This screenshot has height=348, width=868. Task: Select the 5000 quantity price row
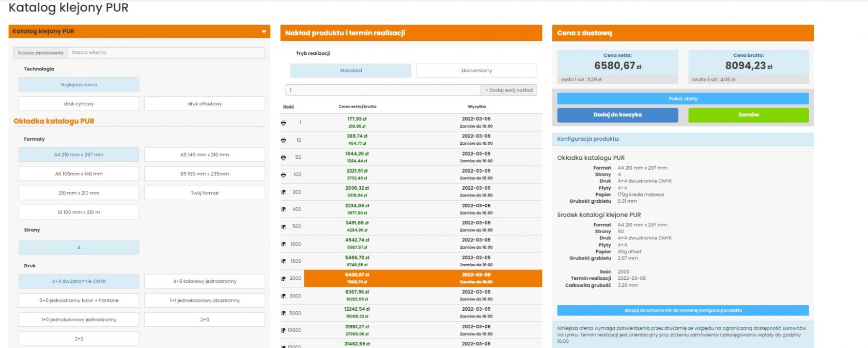coord(411,313)
